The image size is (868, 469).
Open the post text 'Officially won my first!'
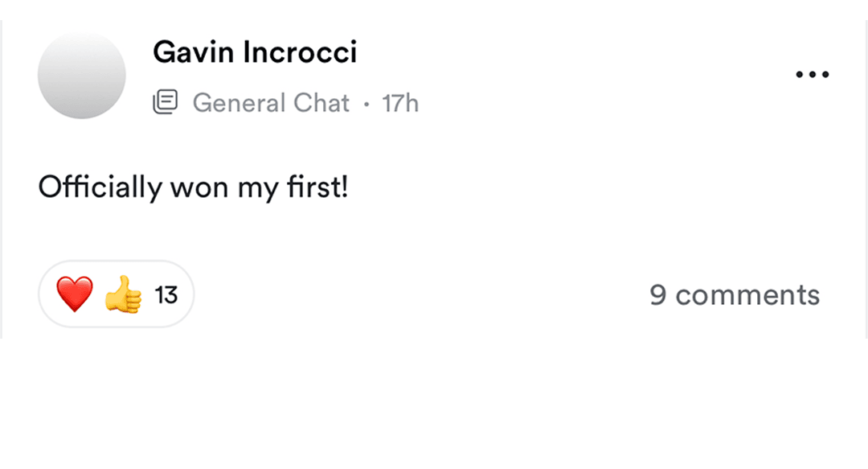[x=193, y=187]
